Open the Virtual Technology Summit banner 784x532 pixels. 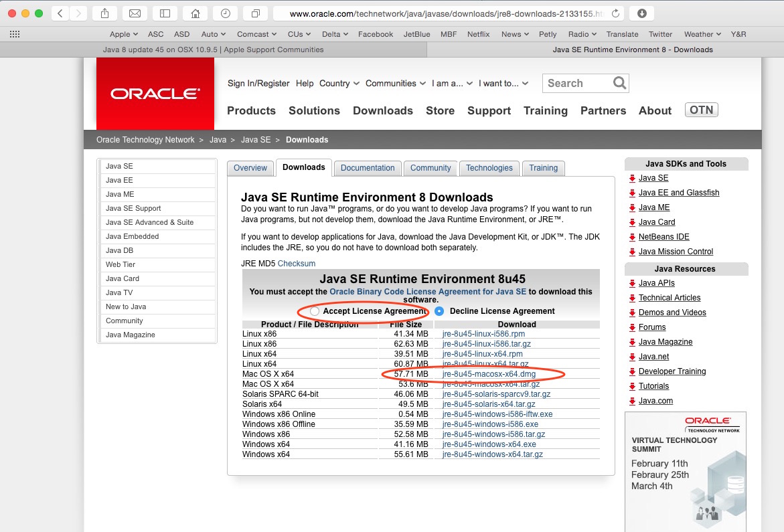point(686,472)
